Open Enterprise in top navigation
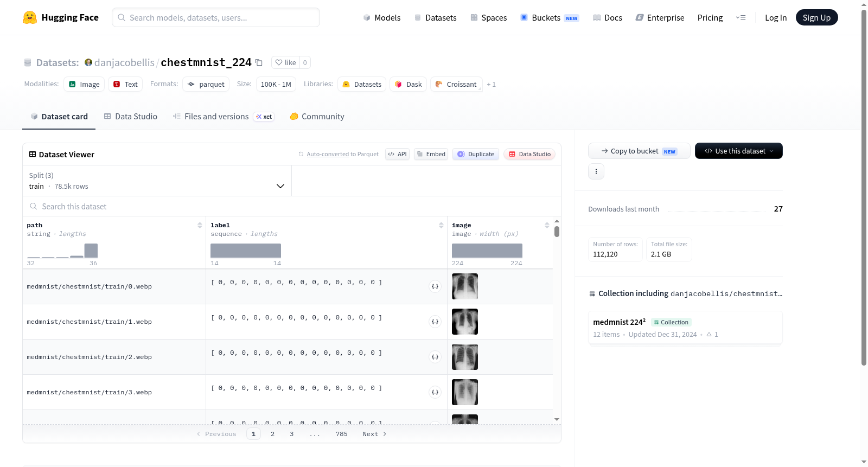The width and height of the screenshot is (868, 467). (x=660, y=17)
